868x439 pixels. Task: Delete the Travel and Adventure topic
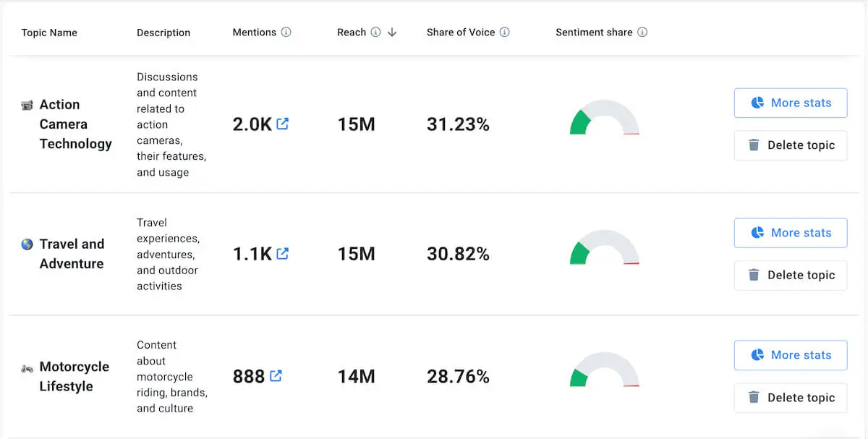click(791, 275)
